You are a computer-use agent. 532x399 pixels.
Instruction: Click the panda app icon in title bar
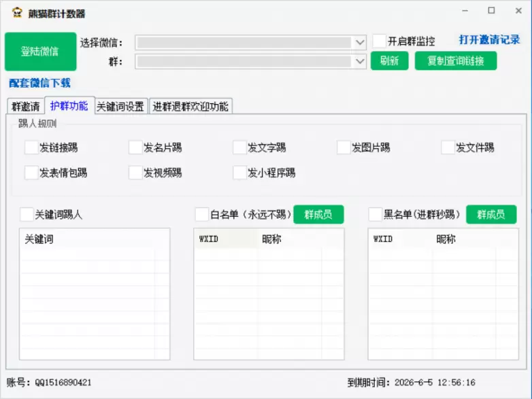18,13
